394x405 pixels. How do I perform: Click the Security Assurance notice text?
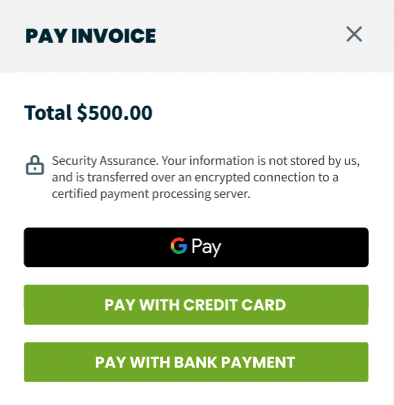pos(206,177)
